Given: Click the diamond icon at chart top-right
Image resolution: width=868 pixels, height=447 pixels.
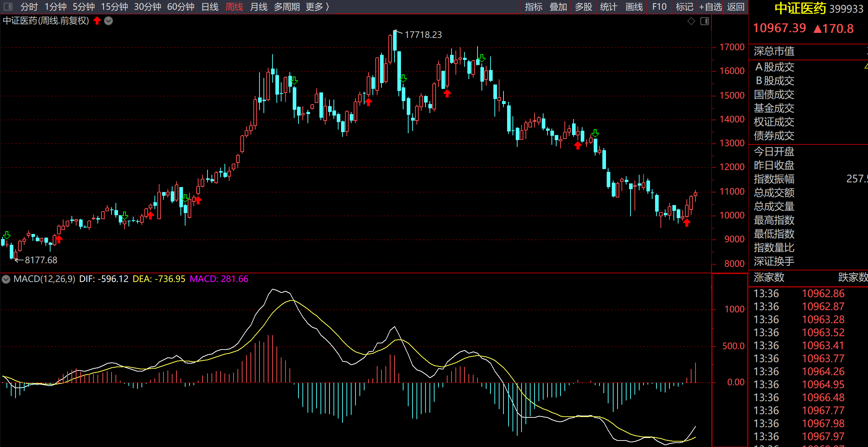Looking at the screenshot, I should (x=691, y=21).
